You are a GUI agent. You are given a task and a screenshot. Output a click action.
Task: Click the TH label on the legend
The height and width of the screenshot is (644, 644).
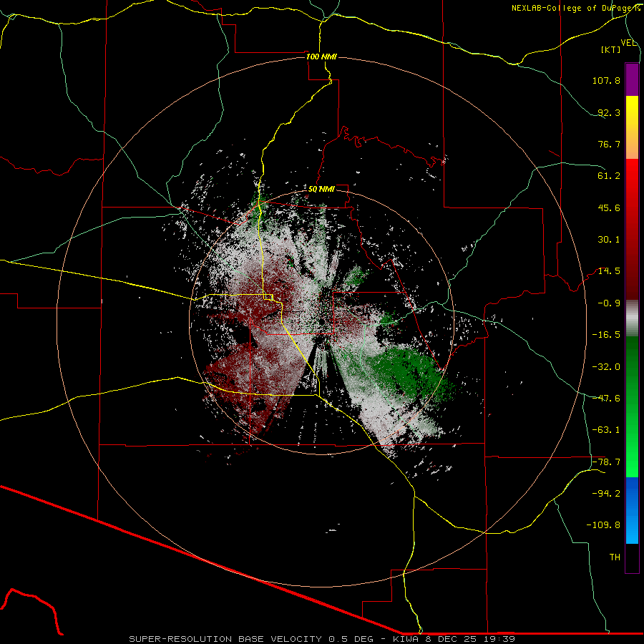tap(615, 557)
